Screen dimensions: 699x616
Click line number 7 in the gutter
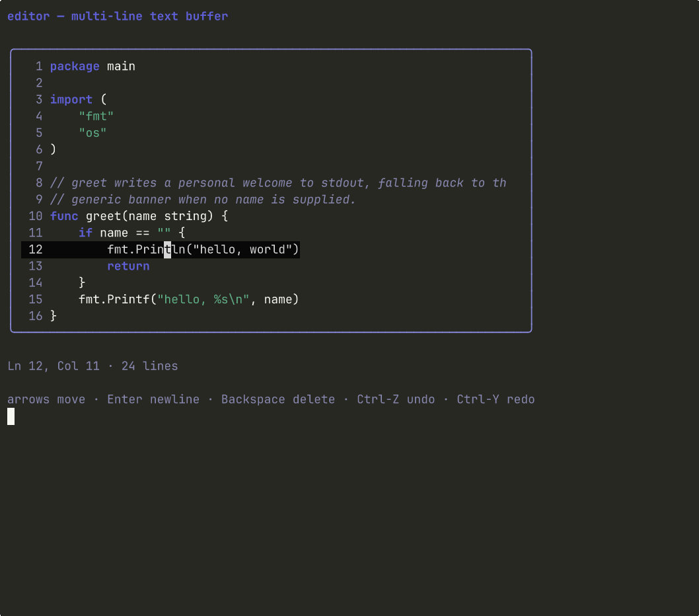click(39, 167)
